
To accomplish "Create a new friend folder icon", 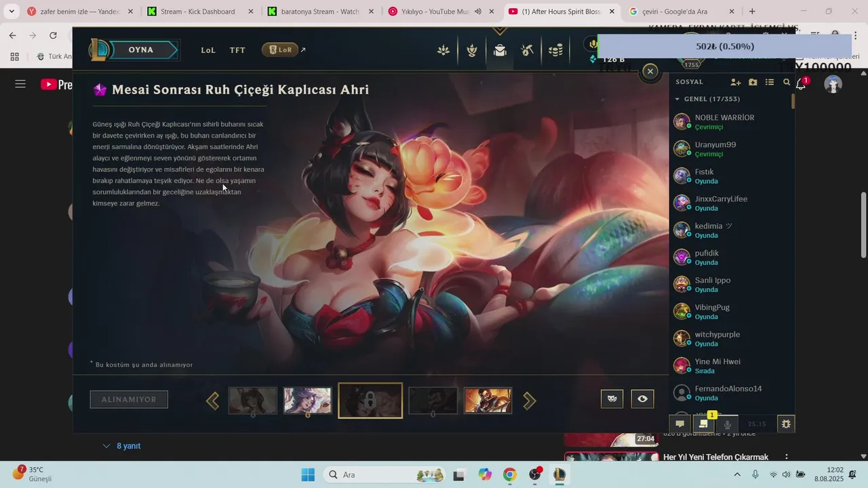I will click(753, 82).
